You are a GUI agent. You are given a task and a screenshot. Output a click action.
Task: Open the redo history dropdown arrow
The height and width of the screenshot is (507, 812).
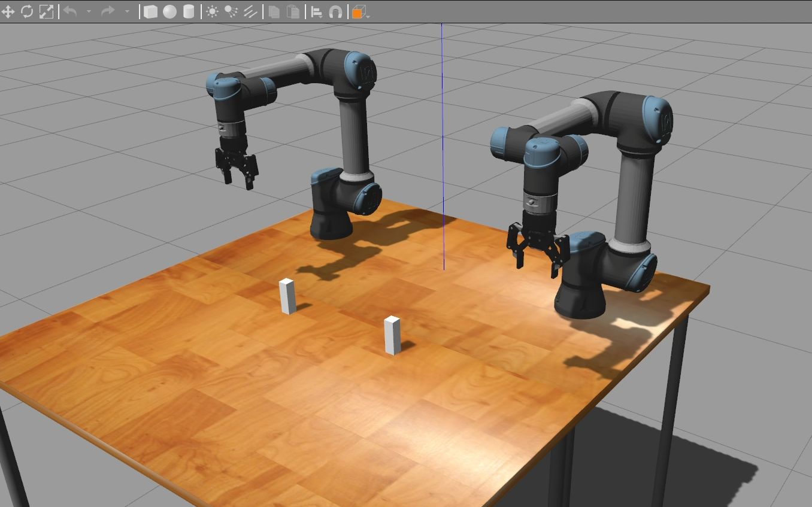(x=127, y=12)
